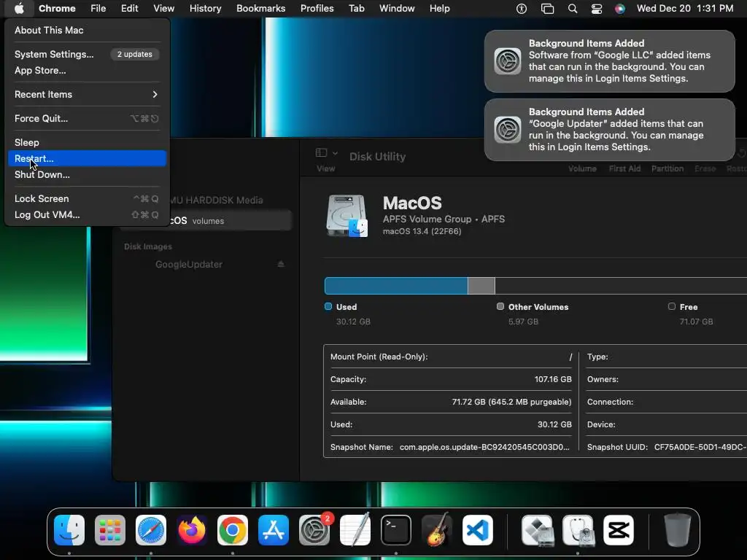Open the Chrome application menu

coord(57,9)
